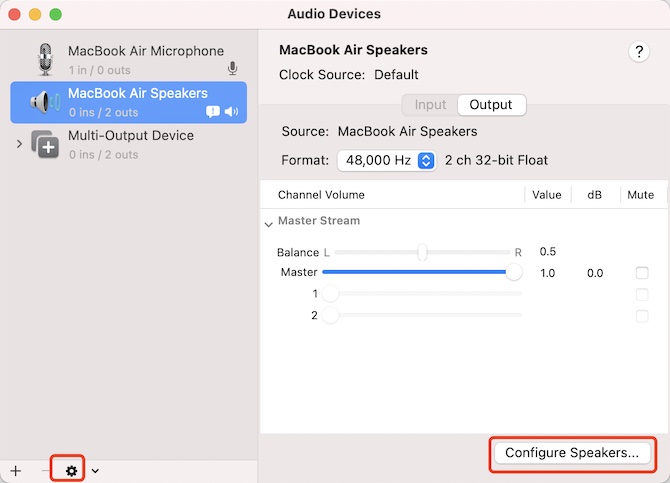670x483 pixels.
Task: Click the minus button to remove device
Action: pos(45,471)
